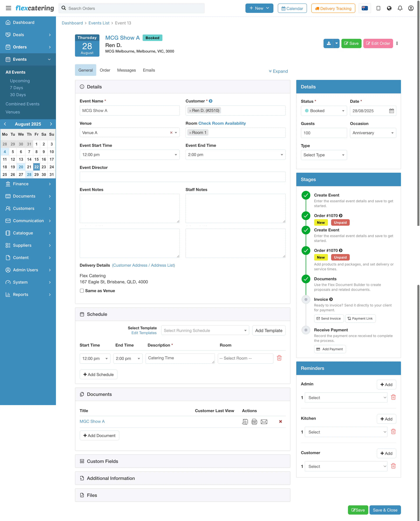
Task: Click the globe icon in header
Action: coord(389,8)
